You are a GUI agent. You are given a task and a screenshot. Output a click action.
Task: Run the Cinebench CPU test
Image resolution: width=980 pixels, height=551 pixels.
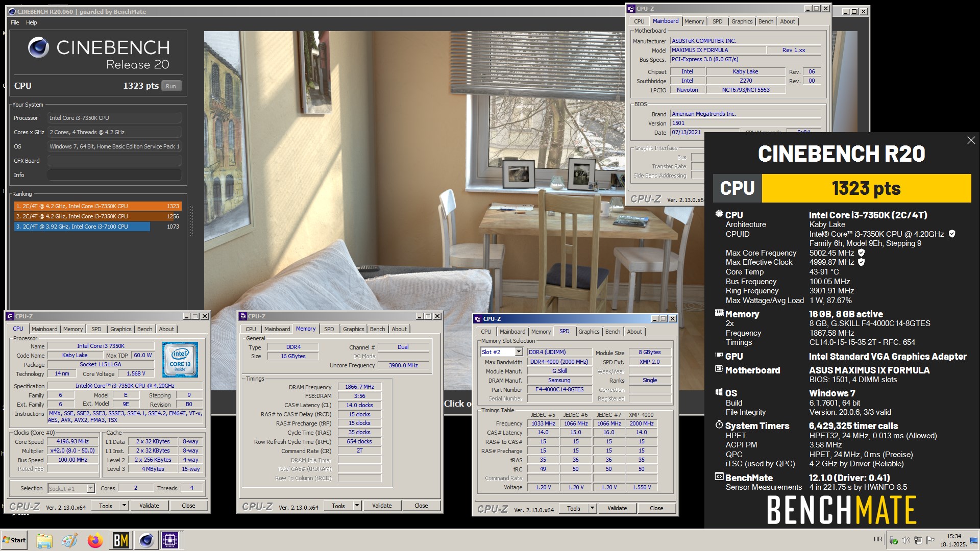click(171, 86)
